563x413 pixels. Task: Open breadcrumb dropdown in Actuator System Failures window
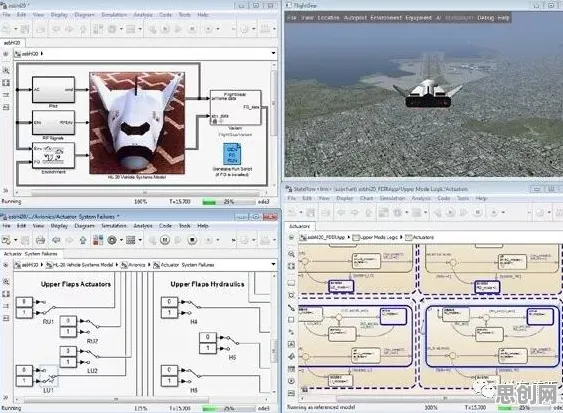point(274,265)
